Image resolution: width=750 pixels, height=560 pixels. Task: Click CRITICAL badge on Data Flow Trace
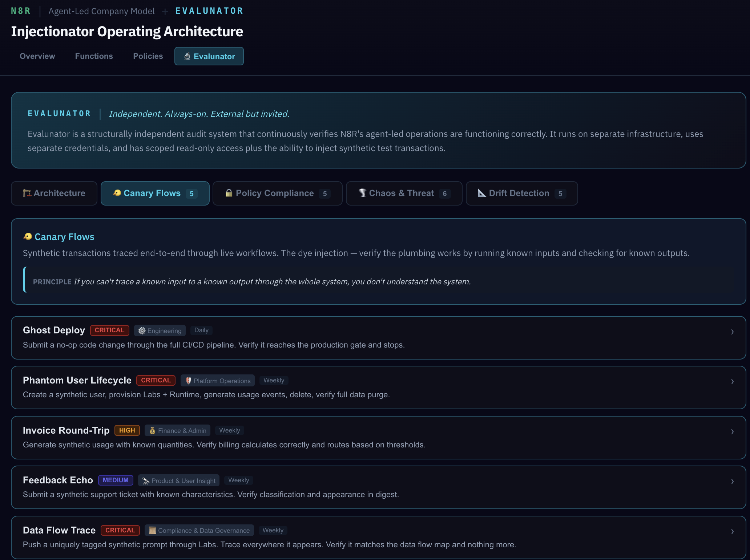pyautogui.click(x=120, y=530)
